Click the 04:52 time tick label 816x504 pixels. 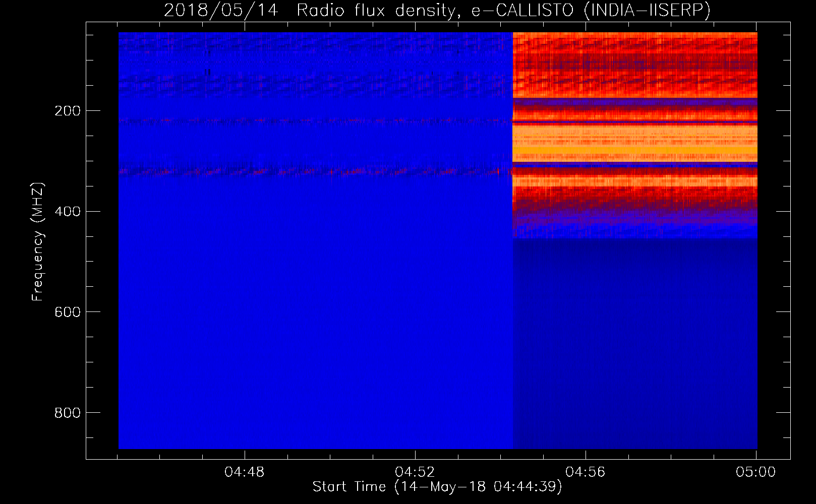(x=415, y=472)
